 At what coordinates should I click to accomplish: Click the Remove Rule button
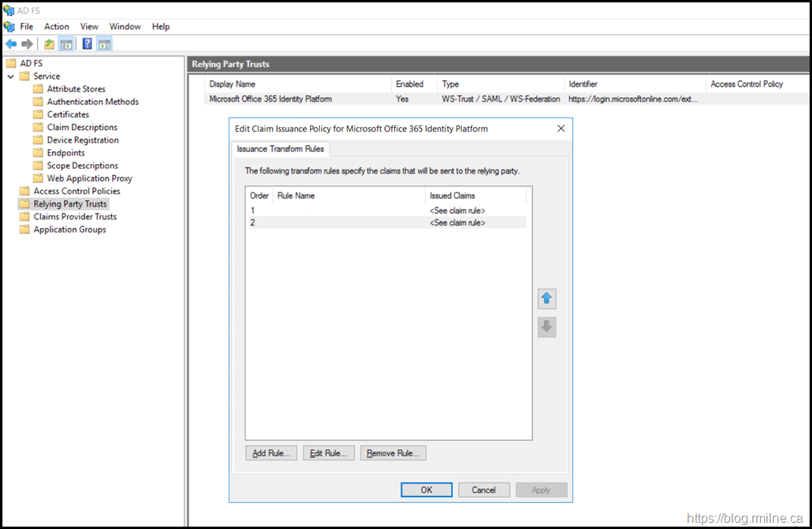(x=393, y=453)
